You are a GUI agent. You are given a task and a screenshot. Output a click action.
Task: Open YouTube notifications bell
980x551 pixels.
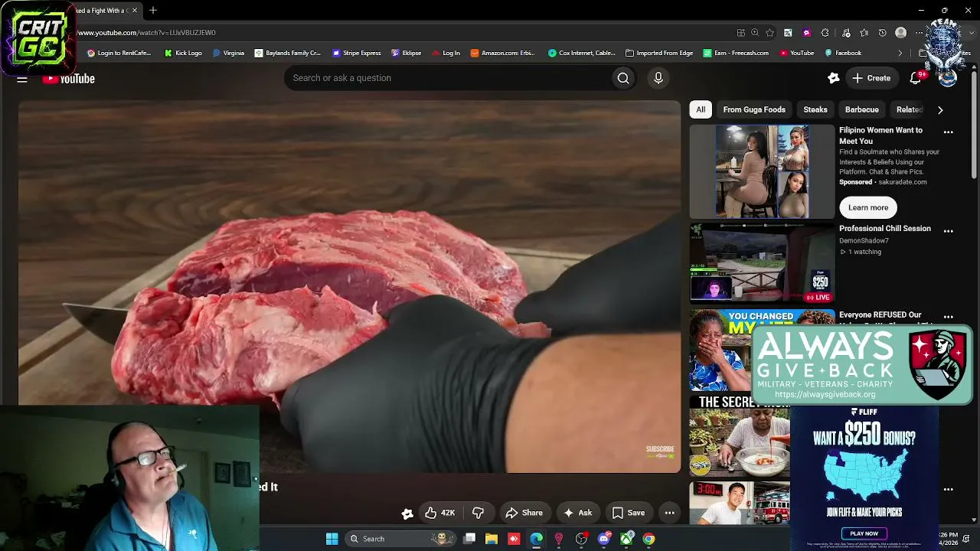(916, 78)
